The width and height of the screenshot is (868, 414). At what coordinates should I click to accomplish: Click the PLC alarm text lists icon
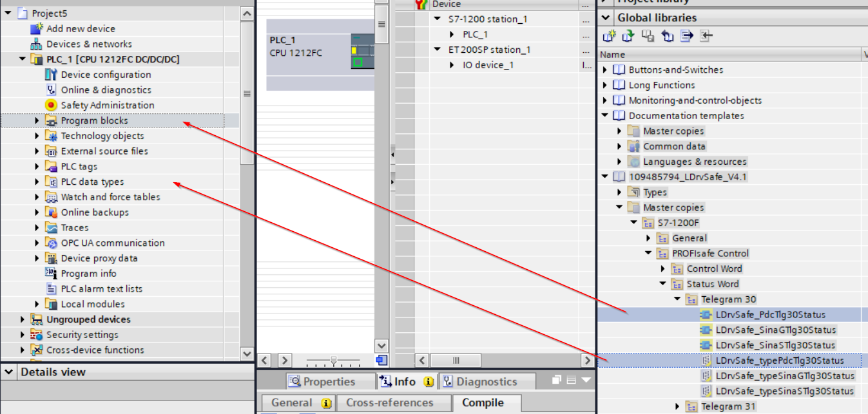point(51,288)
